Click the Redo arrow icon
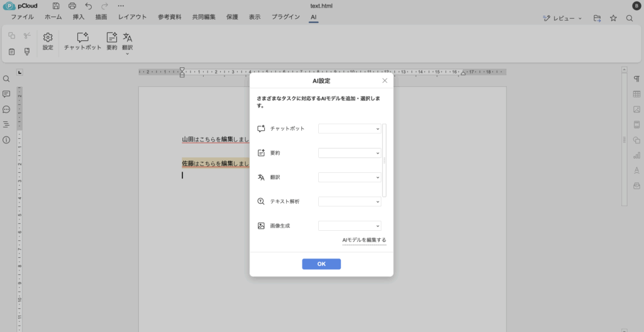This screenshot has height=332, width=644. (105, 6)
